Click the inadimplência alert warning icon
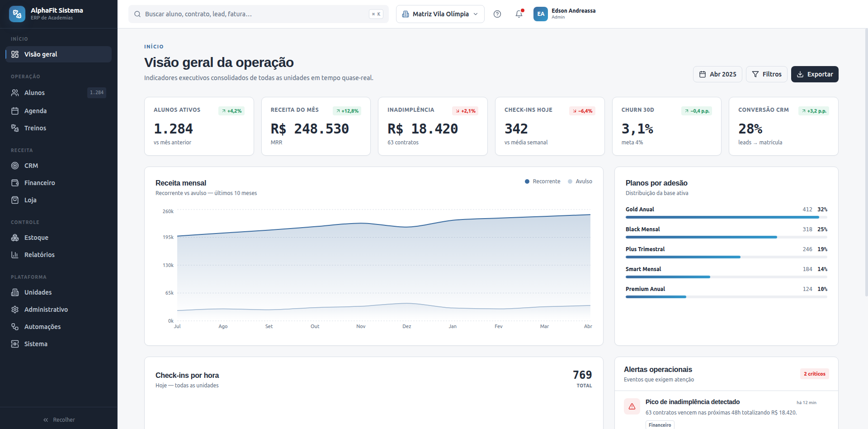 tap(632, 406)
